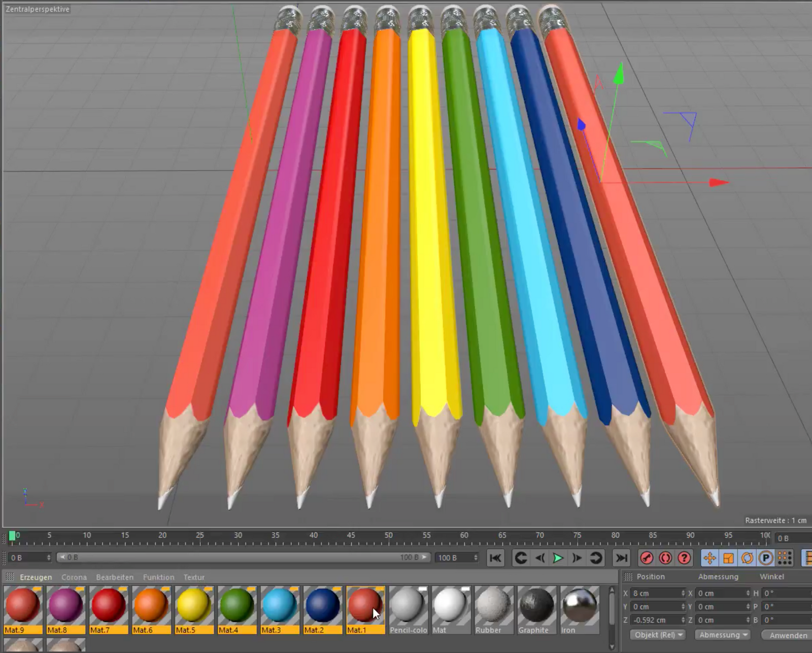Screen dimensions: 812x653
Task: Click frame 25 on the timeline ruler
Action: pyautogui.click(x=200, y=536)
